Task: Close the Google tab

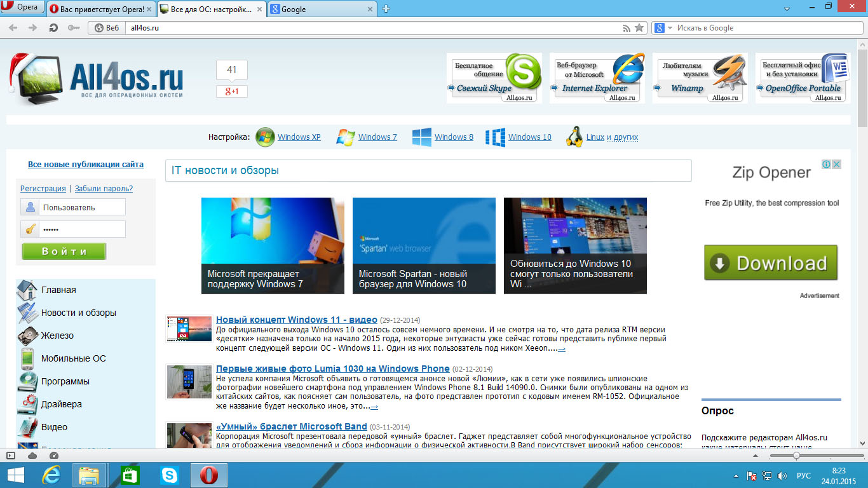Action: 370,9
